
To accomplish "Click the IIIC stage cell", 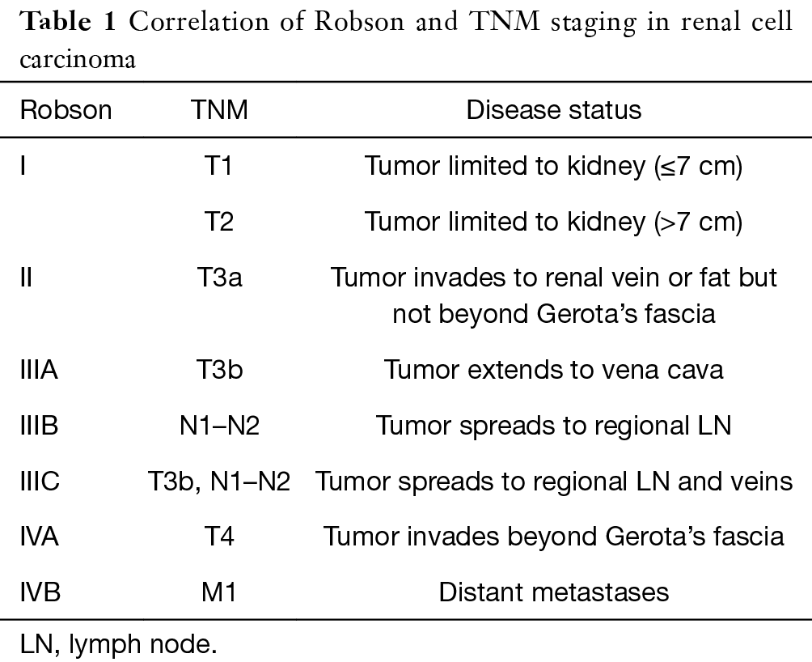I will click(40, 482).
